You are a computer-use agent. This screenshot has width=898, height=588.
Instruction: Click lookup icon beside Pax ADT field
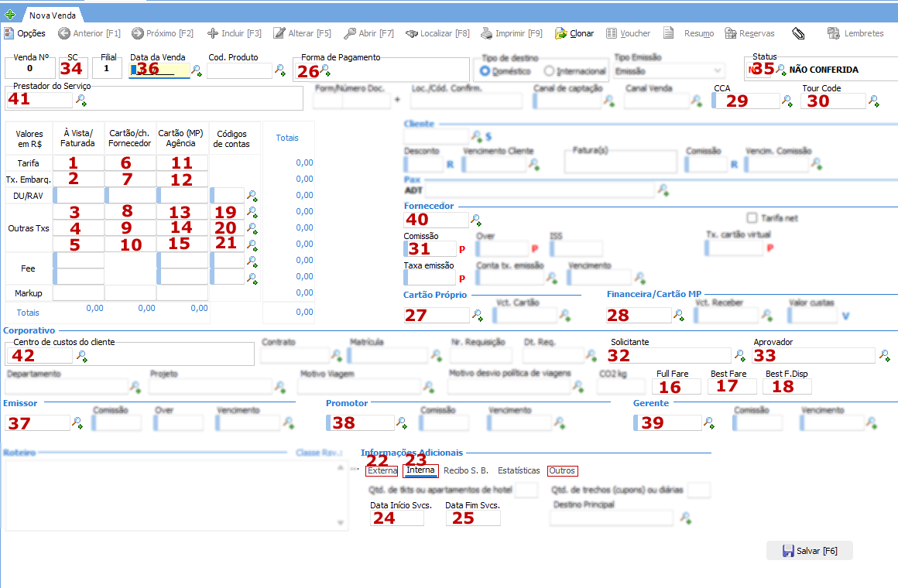[x=663, y=190]
